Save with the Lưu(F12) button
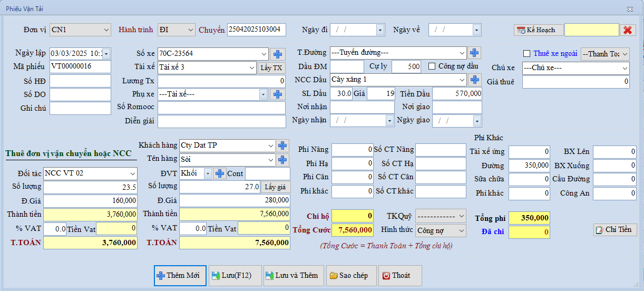 pos(235,275)
